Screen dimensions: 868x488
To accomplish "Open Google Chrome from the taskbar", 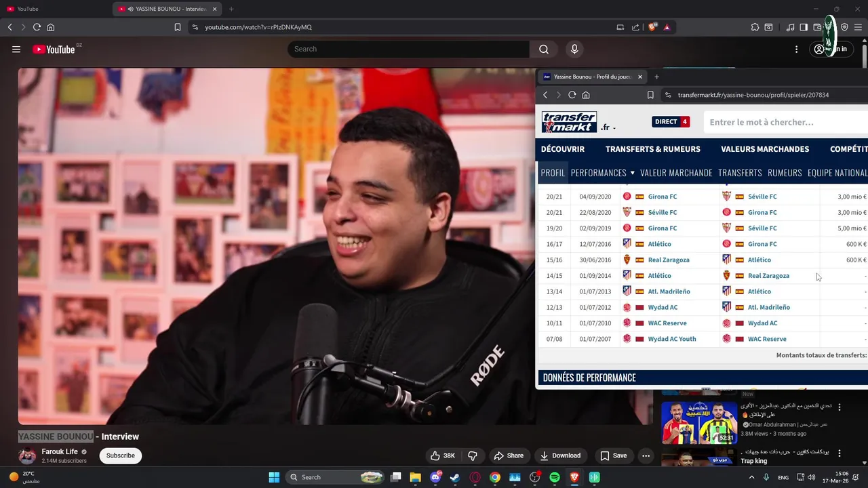I will (495, 477).
